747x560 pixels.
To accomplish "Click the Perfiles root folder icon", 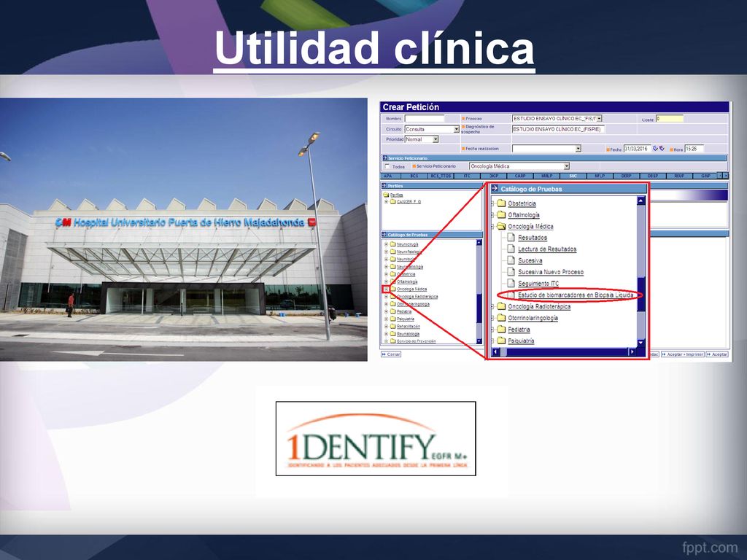I will [x=387, y=195].
